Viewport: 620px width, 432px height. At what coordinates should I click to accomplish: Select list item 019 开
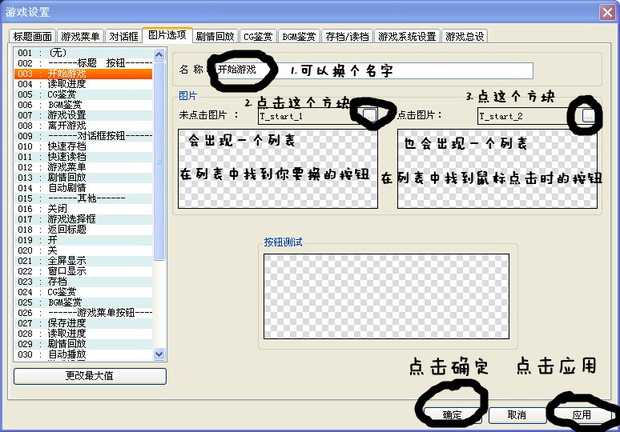coord(83,240)
